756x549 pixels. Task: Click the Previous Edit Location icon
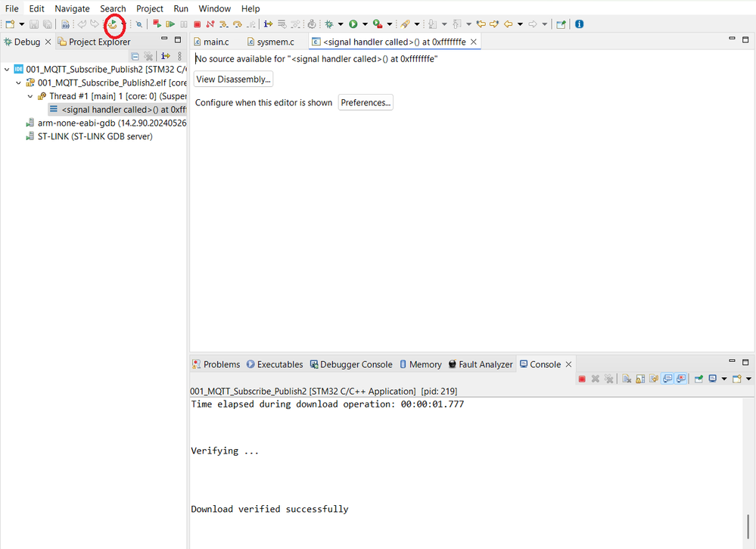[481, 24]
